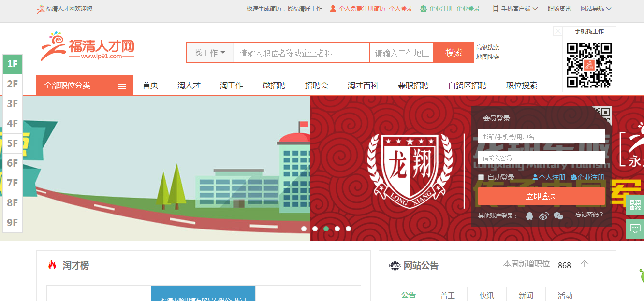Open the 招聘会 nav item
The height and width of the screenshot is (301, 644).
(317, 85)
